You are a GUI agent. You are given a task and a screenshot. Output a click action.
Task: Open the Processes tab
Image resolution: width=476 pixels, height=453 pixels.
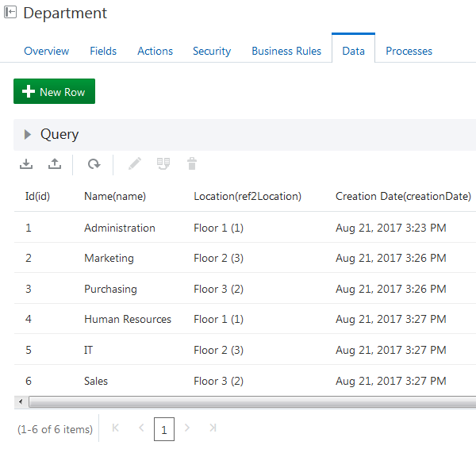click(x=409, y=51)
